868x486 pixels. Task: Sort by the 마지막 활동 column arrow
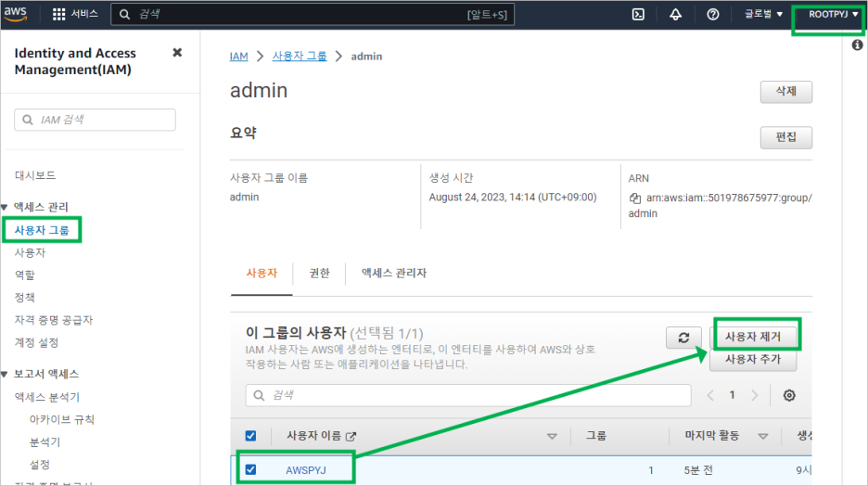(x=763, y=436)
